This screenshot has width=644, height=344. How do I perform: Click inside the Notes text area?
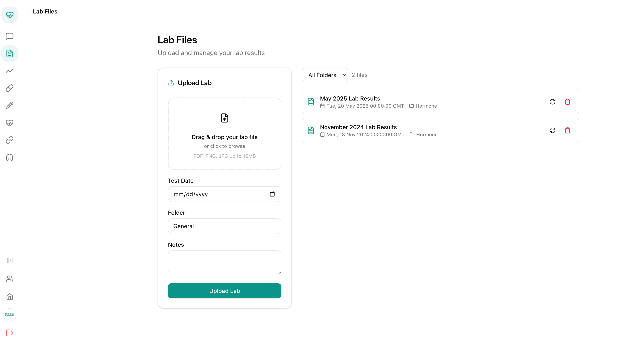[x=224, y=262]
